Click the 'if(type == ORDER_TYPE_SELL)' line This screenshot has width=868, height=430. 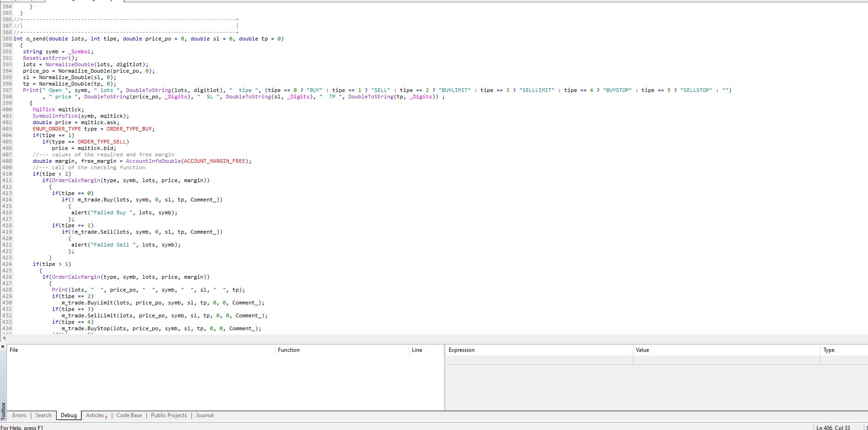click(86, 142)
